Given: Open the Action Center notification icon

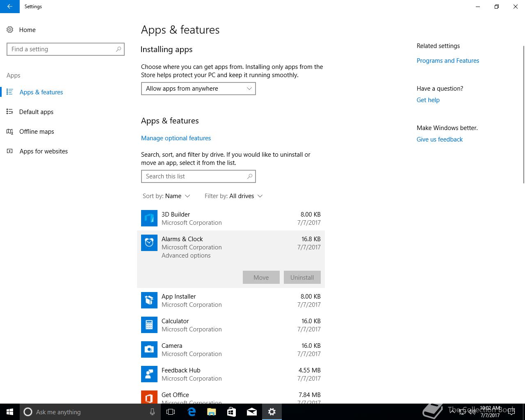Looking at the screenshot, I should point(511,412).
